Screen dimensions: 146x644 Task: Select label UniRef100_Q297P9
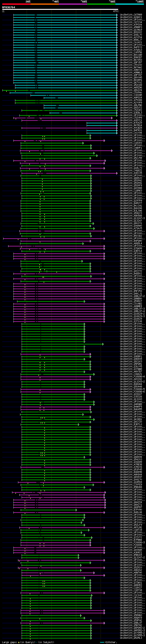(131, 201)
